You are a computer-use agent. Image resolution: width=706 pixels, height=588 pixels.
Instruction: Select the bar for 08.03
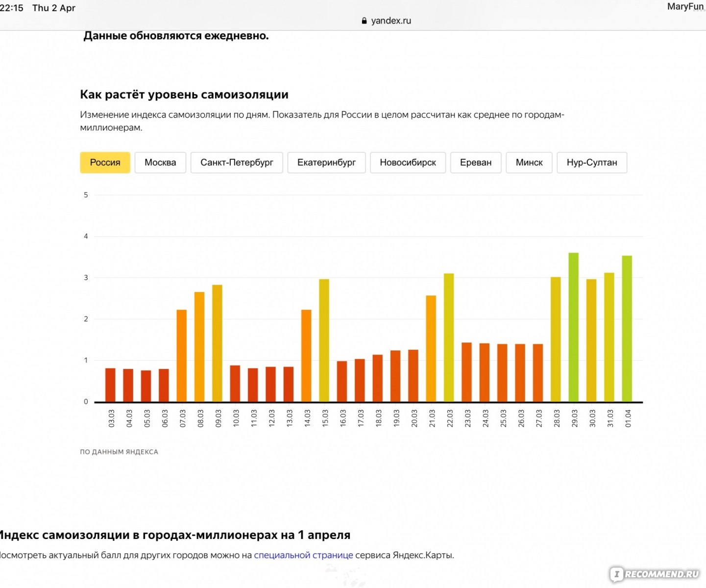199,347
